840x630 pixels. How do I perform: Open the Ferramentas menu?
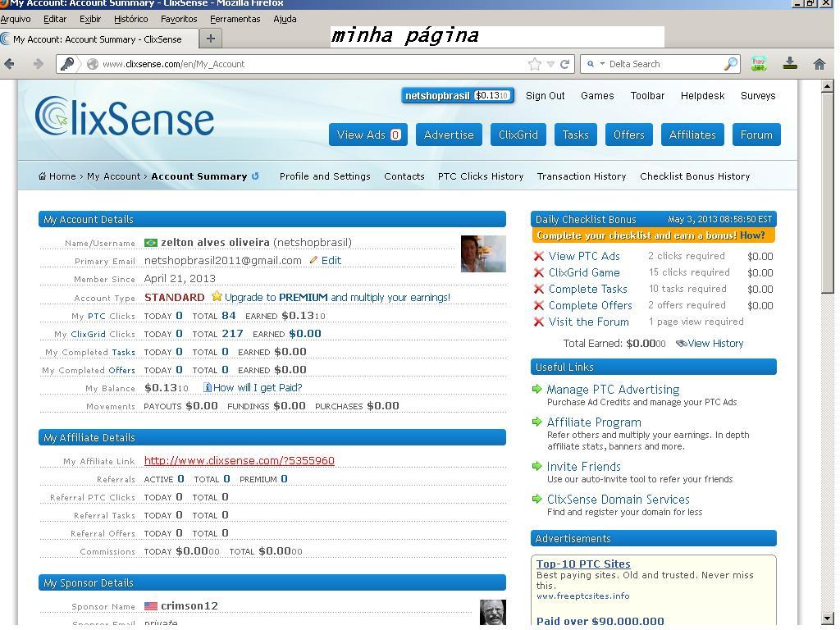(235, 19)
